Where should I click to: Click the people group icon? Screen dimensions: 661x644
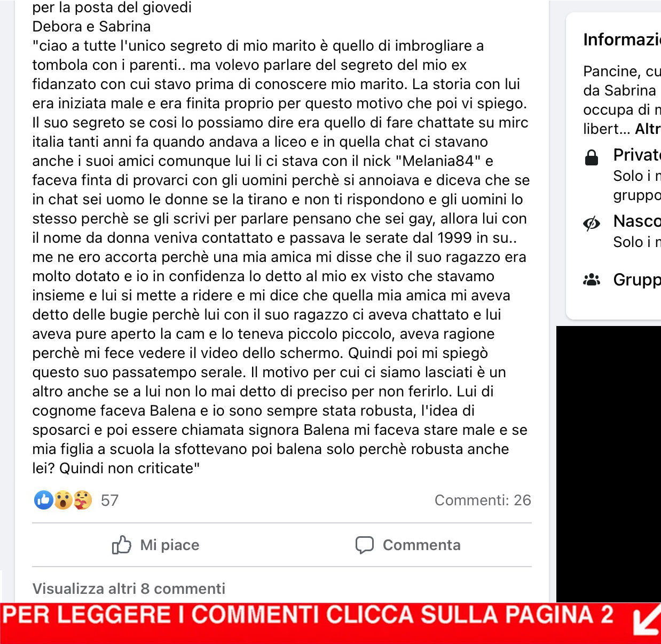click(592, 280)
